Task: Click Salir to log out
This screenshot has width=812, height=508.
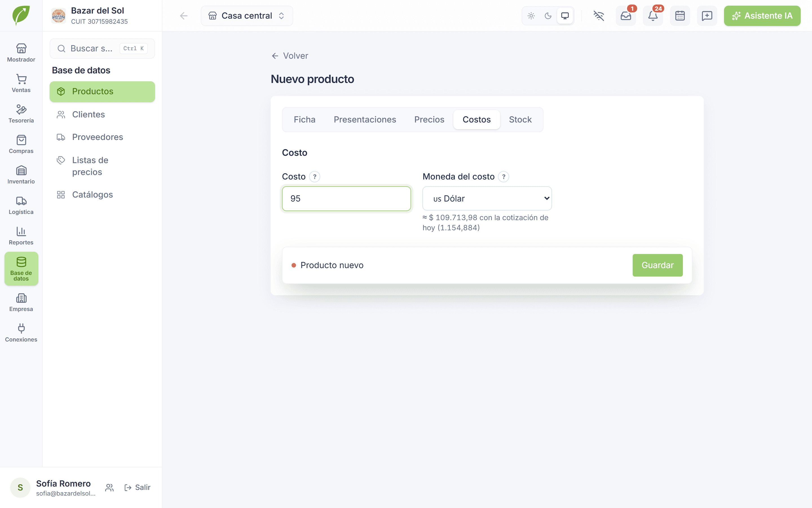Action: pos(137,487)
